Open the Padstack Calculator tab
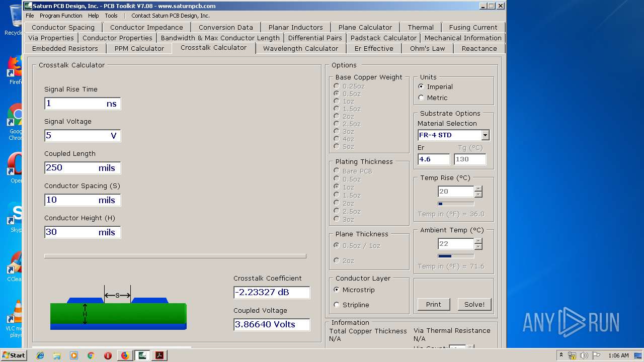Viewport: 644px width, 362px height. tap(383, 38)
